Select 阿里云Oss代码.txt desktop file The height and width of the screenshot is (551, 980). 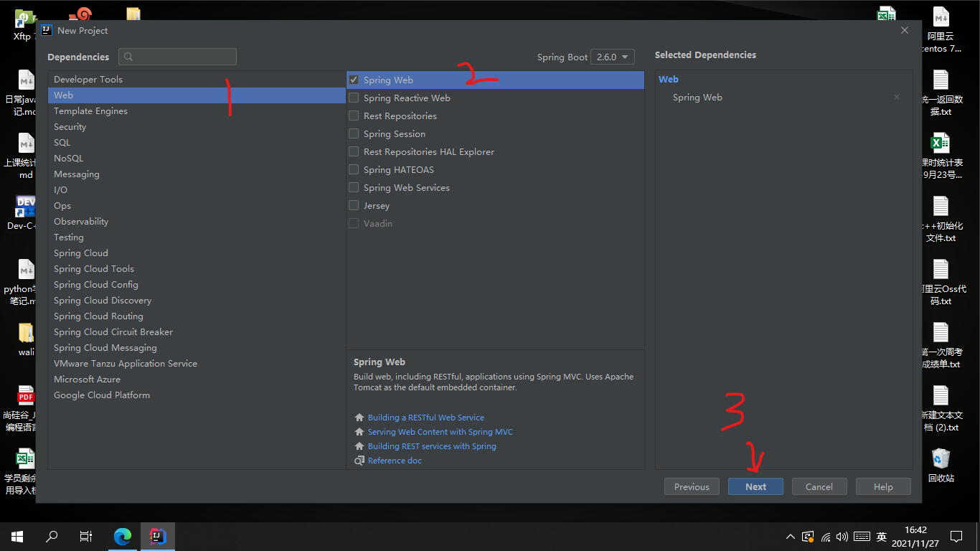pyautogui.click(x=943, y=283)
